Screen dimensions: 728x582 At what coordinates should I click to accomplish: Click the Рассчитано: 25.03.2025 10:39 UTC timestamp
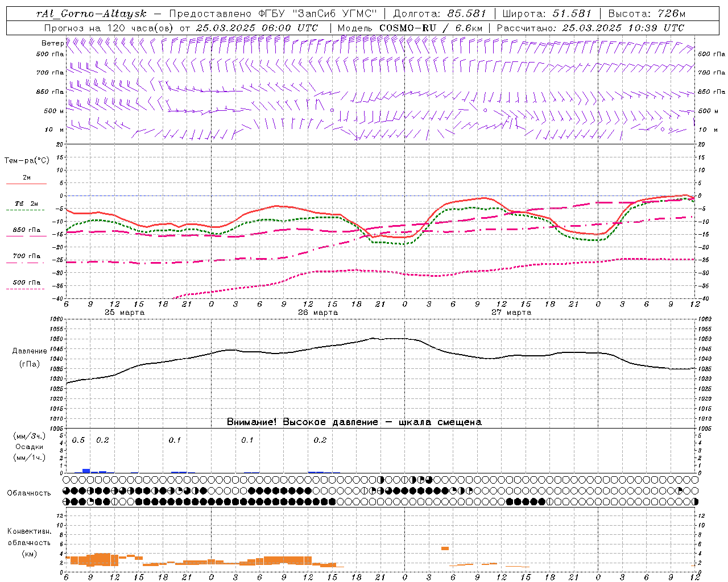[x=590, y=27]
